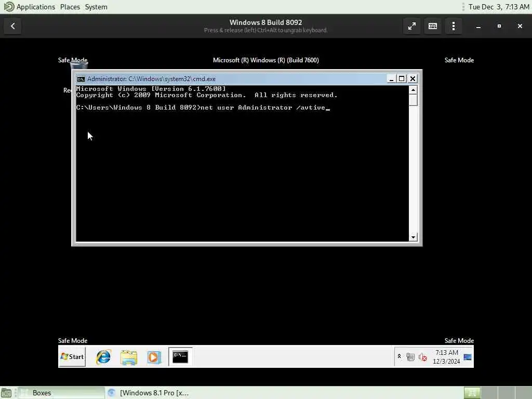
Task: Click the network tray icon
Action: 410,357
